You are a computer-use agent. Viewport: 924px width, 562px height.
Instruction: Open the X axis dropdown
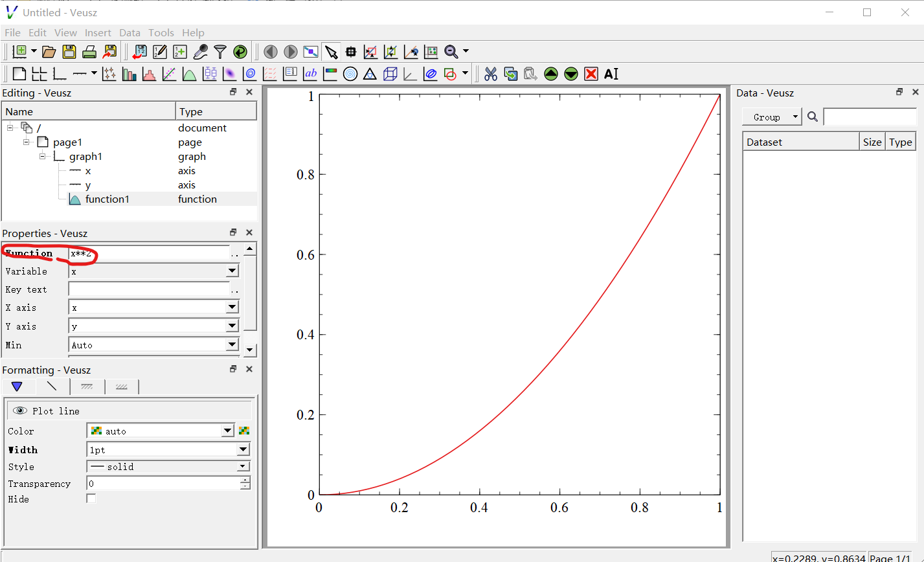click(x=232, y=308)
